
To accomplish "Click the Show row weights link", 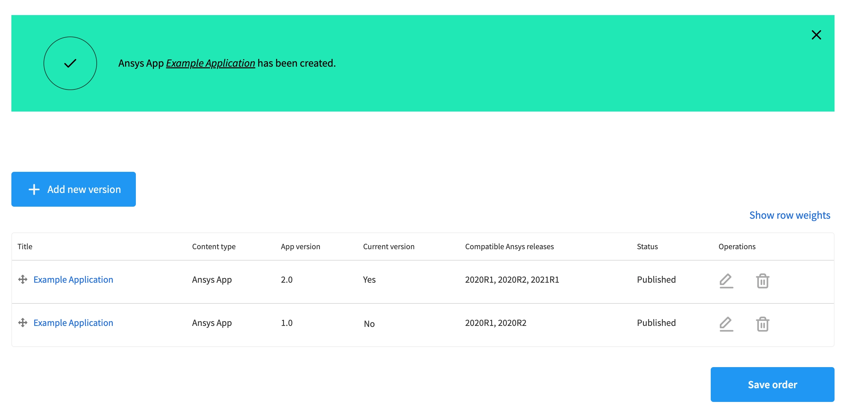I will coord(789,215).
